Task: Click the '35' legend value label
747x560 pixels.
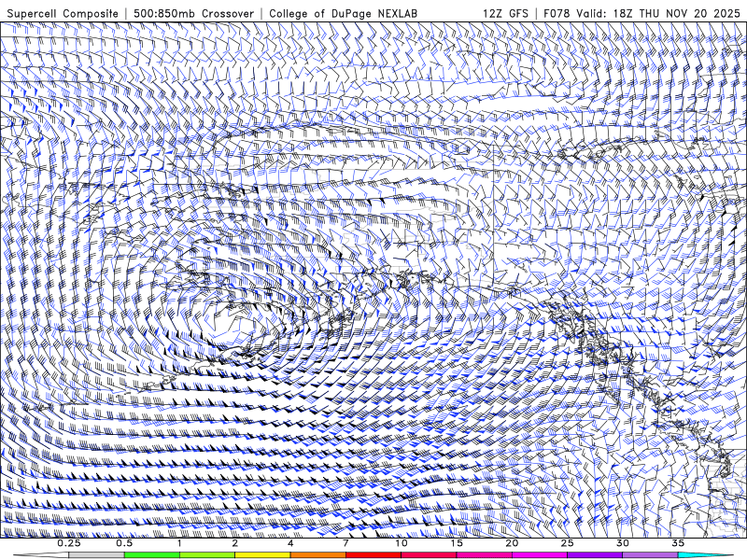Action: 678,543
